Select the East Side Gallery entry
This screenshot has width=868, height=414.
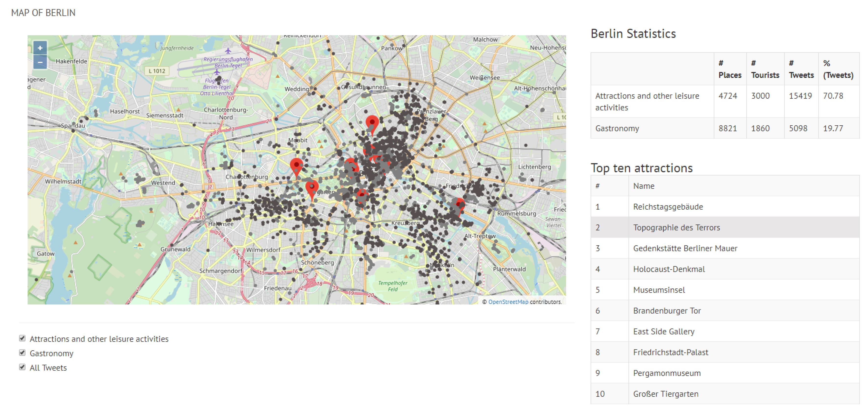point(663,332)
